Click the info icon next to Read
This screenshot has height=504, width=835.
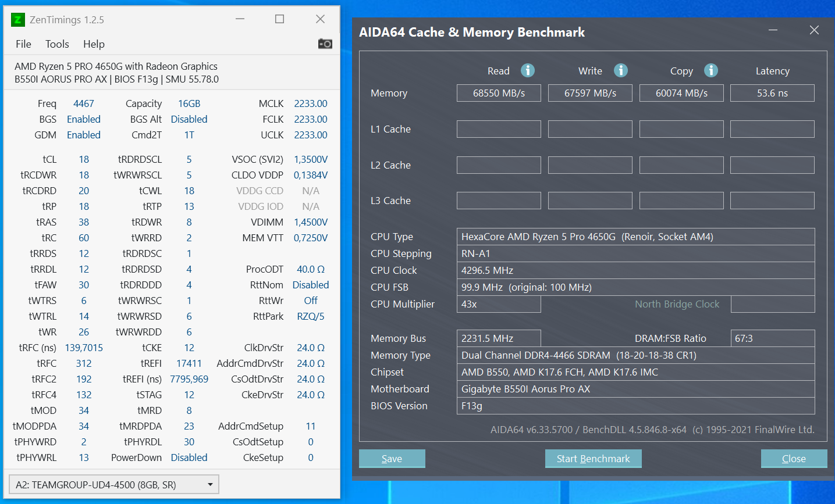click(528, 70)
